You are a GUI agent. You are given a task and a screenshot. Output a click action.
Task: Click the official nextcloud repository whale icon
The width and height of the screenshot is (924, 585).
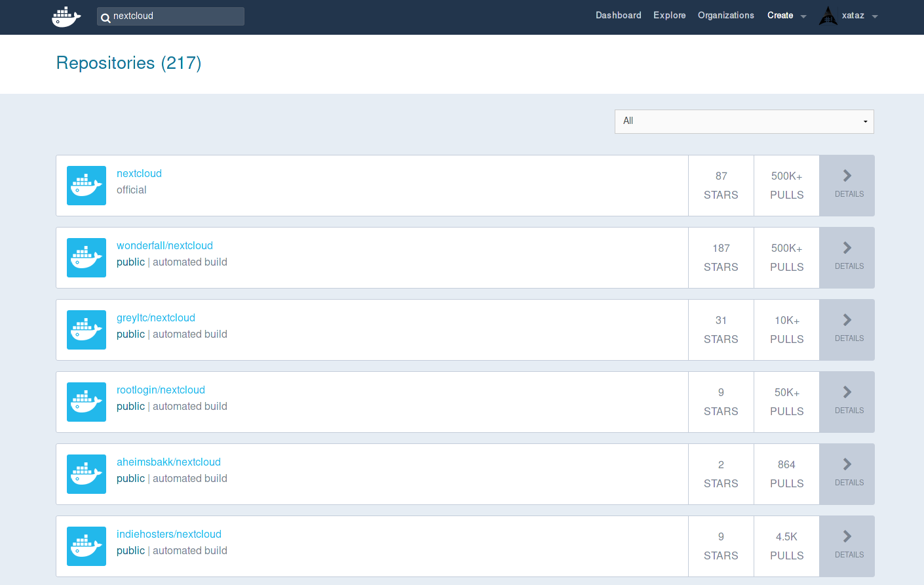(x=87, y=186)
